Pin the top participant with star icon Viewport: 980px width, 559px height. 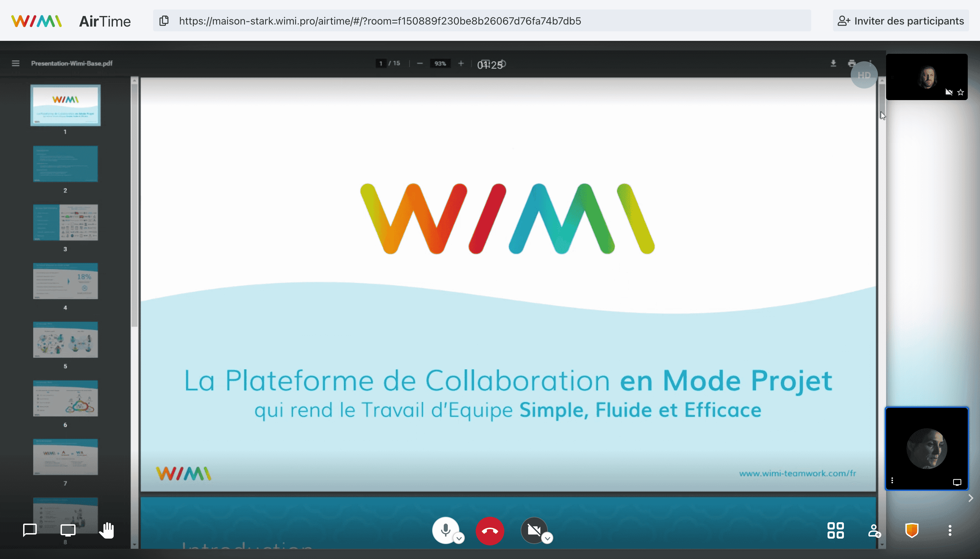[960, 92]
